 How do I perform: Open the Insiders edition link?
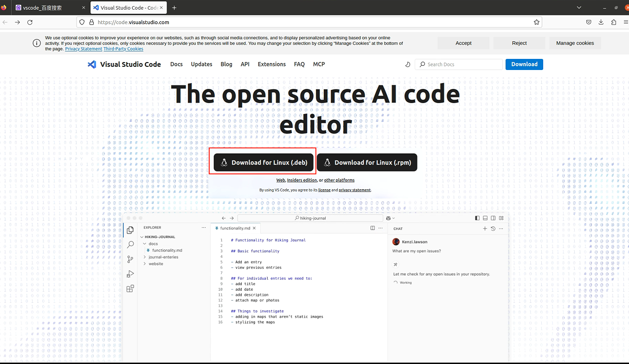302,180
